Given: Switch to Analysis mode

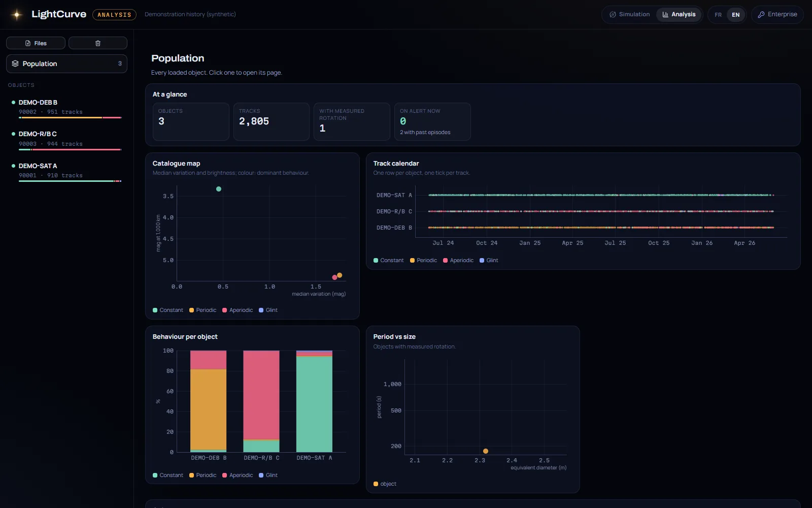Looking at the screenshot, I should click(x=679, y=14).
